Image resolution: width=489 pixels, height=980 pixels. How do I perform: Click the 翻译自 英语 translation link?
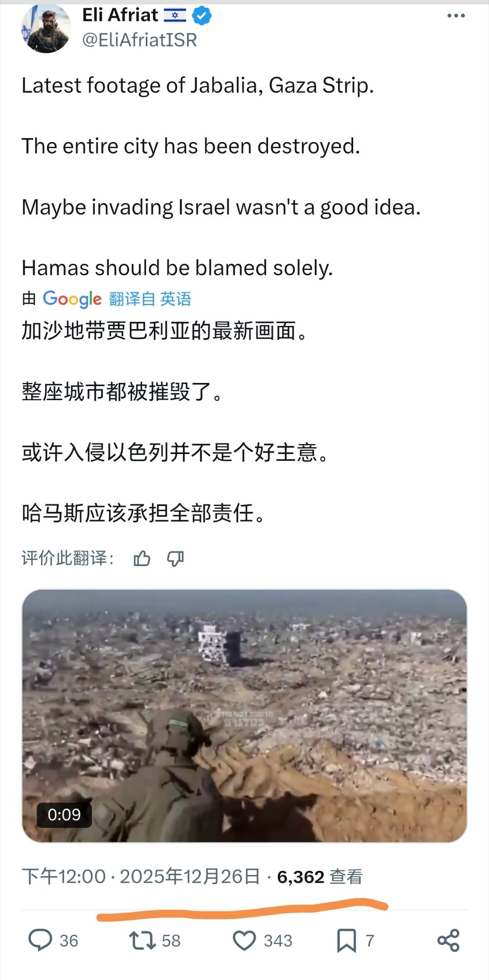tap(150, 299)
